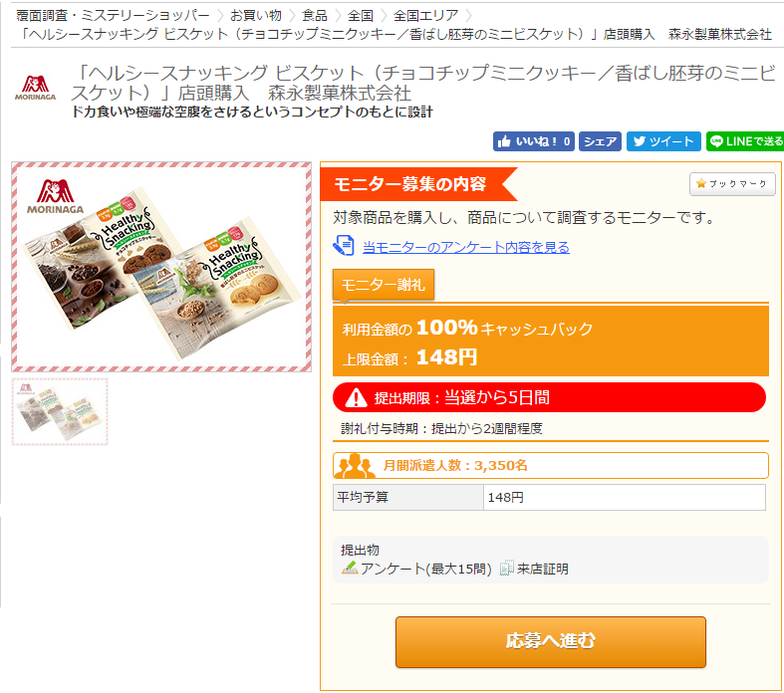Click the red 提出期限 warning banner
The height and width of the screenshot is (693, 784).
click(x=549, y=397)
